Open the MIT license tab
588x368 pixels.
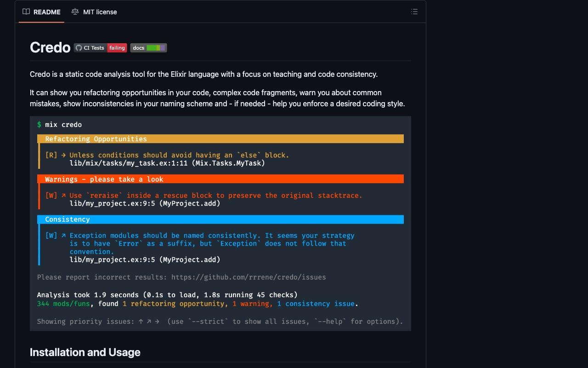pos(94,12)
